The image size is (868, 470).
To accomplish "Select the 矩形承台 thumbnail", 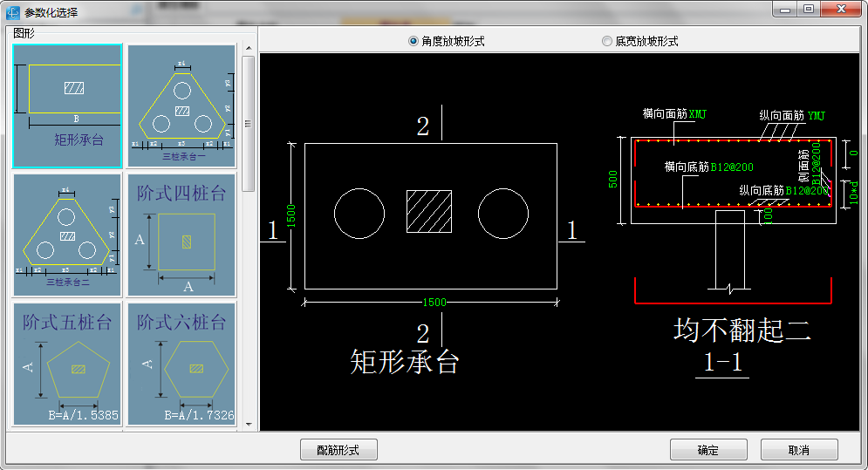I will tap(67, 106).
